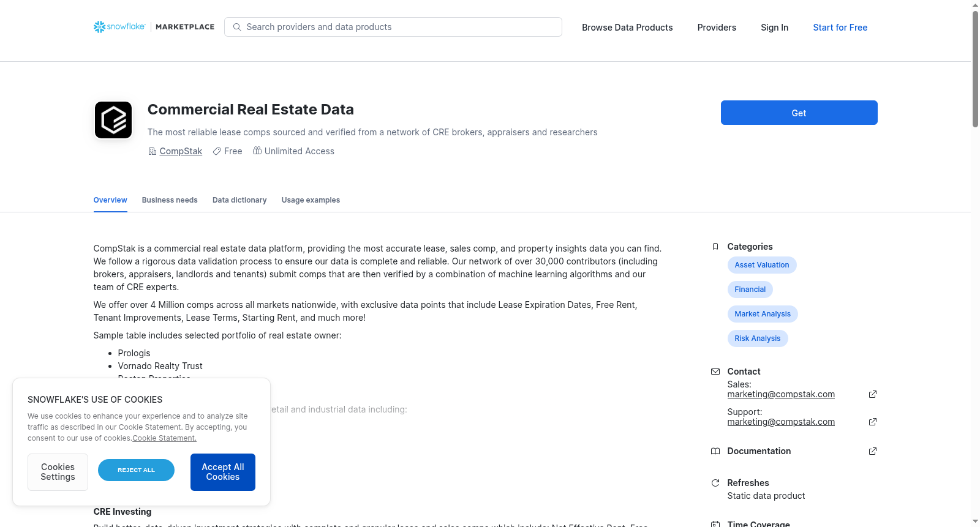
Task: Select the Market Analysis category chip
Action: point(763,314)
